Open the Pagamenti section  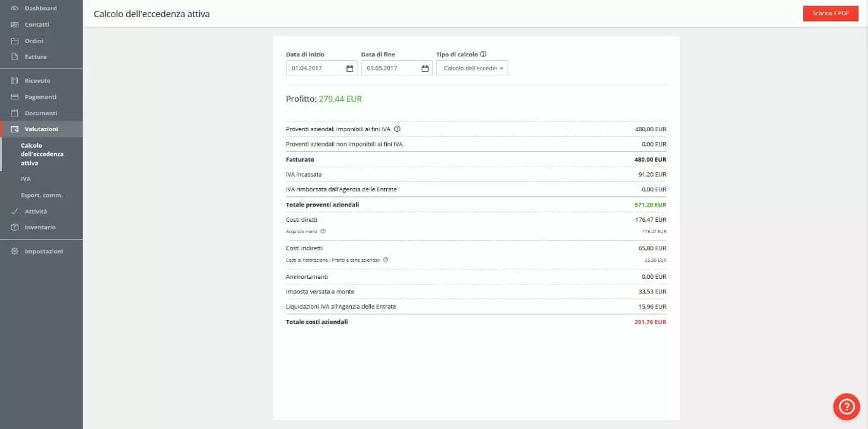tap(41, 97)
